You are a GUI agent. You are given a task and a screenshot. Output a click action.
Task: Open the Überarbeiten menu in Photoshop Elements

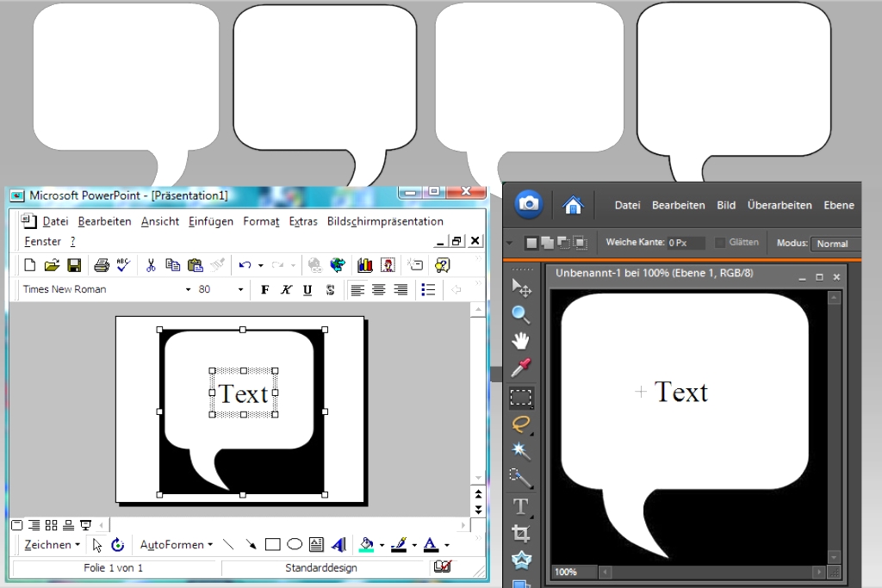coord(780,205)
